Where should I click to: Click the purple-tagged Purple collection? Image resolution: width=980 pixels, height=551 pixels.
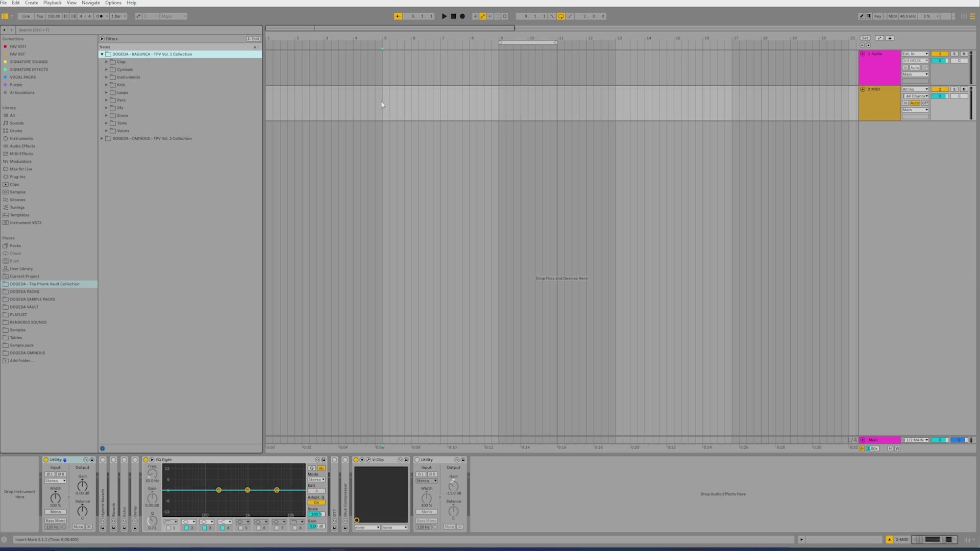point(16,85)
